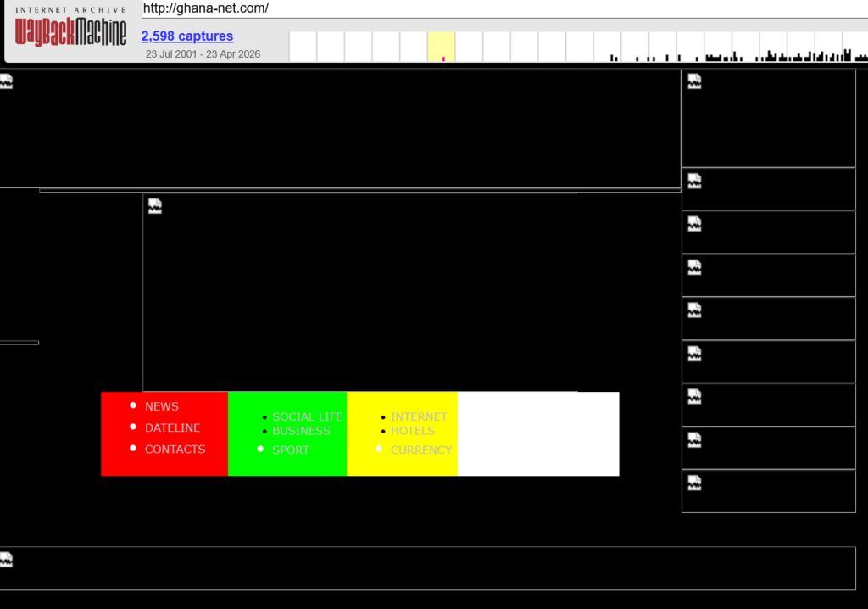Click the HOTELS link
This screenshot has height=609, width=868.
[x=412, y=431]
